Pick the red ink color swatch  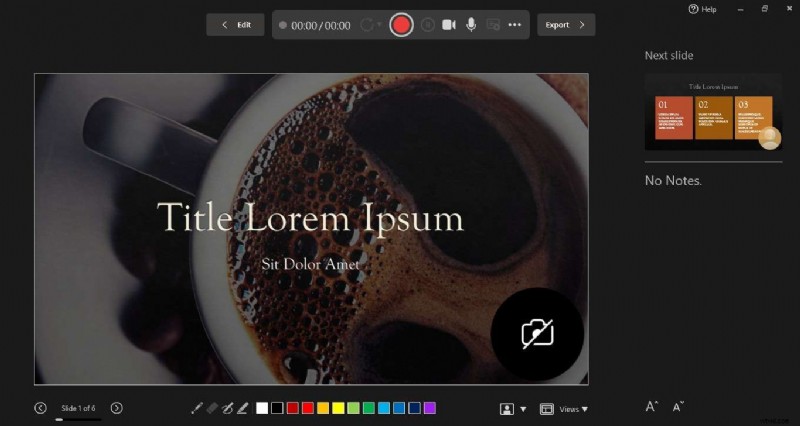(x=308, y=408)
